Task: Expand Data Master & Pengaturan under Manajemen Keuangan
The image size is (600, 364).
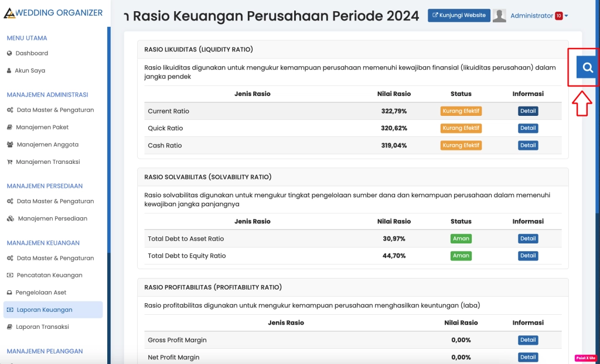Action: [x=55, y=258]
